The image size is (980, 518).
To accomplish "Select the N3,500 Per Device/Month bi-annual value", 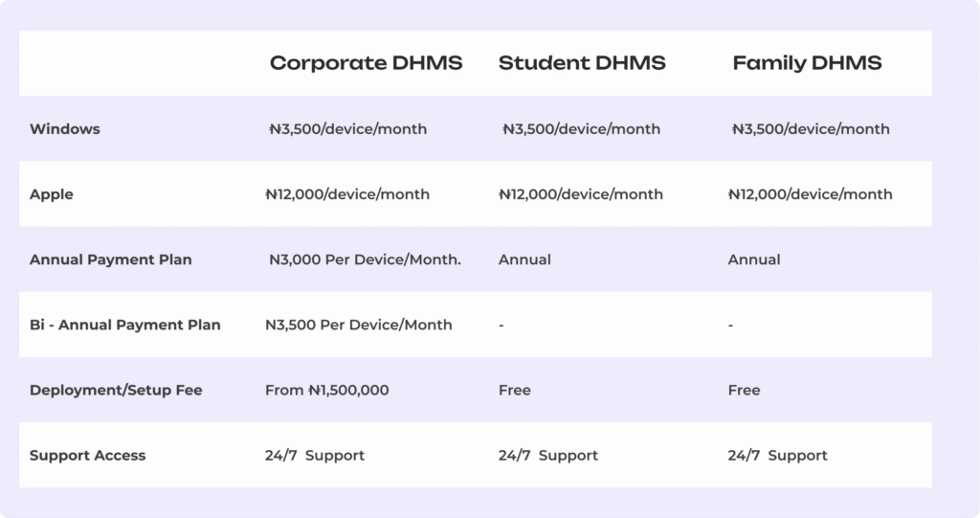I will click(359, 325).
